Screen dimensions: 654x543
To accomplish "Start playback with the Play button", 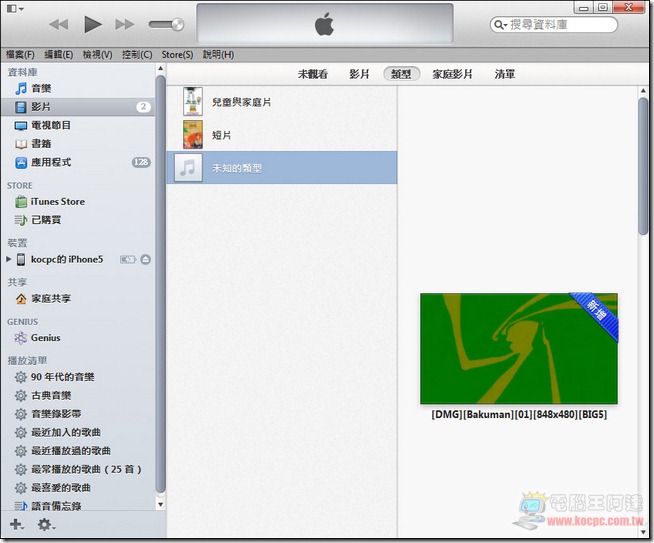I will coord(93,24).
